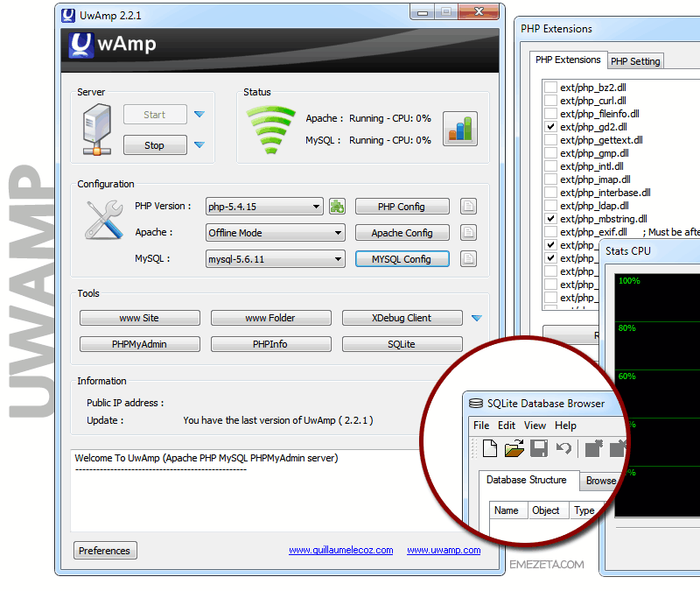The height and width of the screenshot is (591, 700).
Task: Click the server computer icon
Action: (97, 129)
